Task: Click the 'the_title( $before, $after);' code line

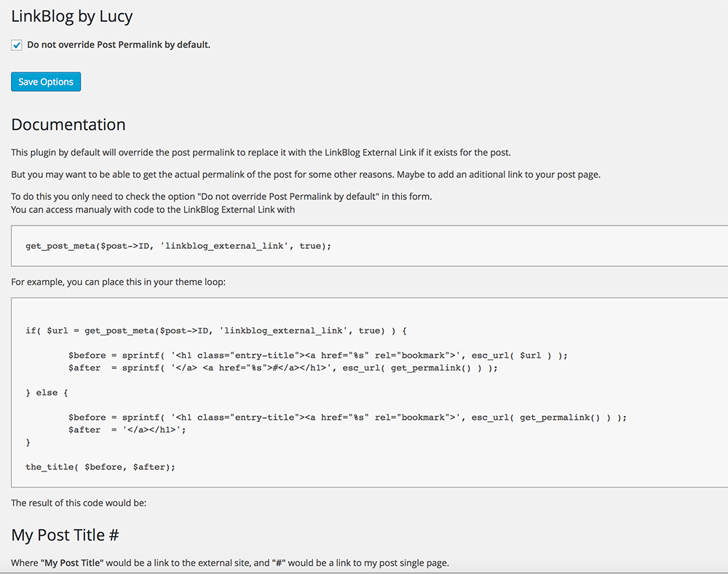Action: click(x=100, y=467)
